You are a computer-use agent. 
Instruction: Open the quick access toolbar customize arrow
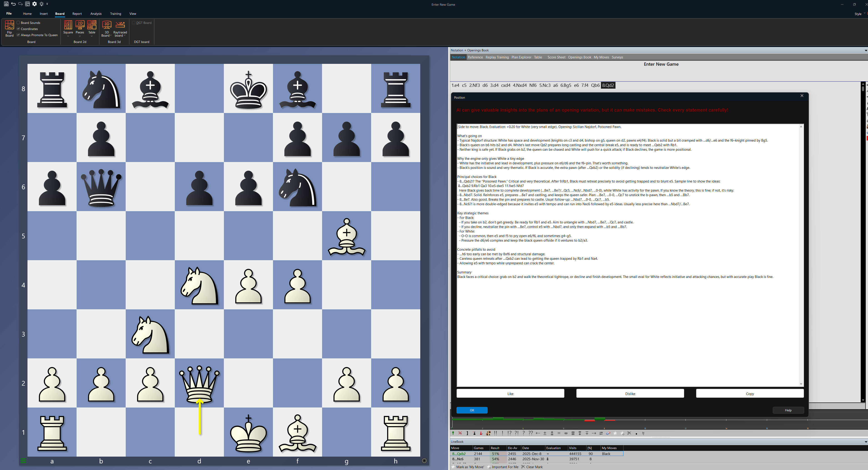[x=47, y=4]
